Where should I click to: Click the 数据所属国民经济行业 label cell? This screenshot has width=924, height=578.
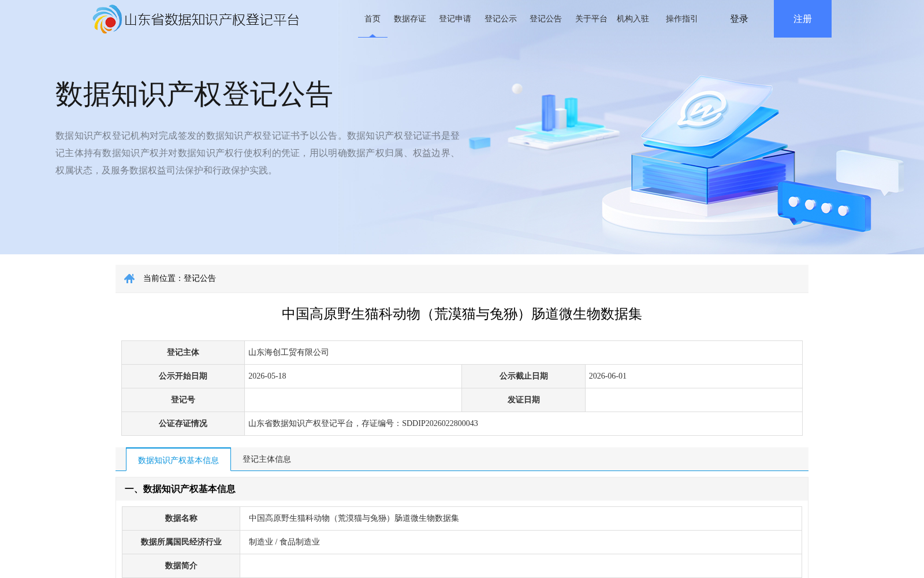(x=181, y=542)
